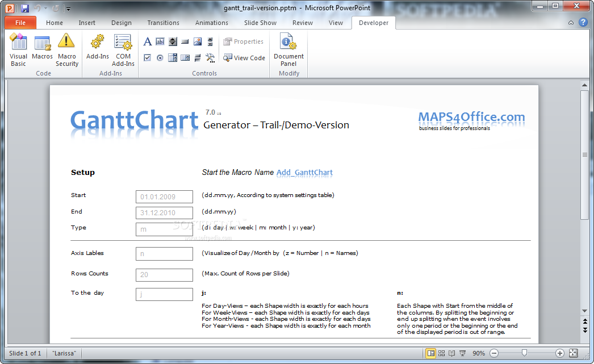Screen dimensions: 594x364
Task: Insert a Spin Button control
Action: [173, 41]
